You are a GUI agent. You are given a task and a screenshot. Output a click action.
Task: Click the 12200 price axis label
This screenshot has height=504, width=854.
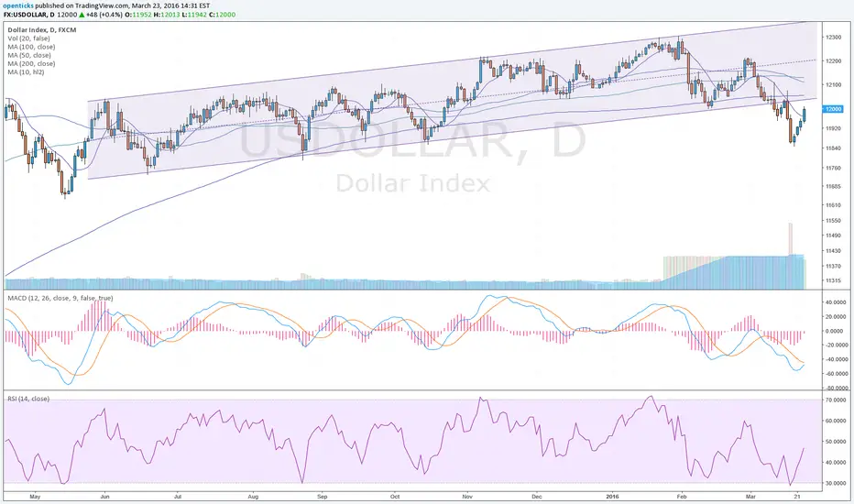coord(833,61)
